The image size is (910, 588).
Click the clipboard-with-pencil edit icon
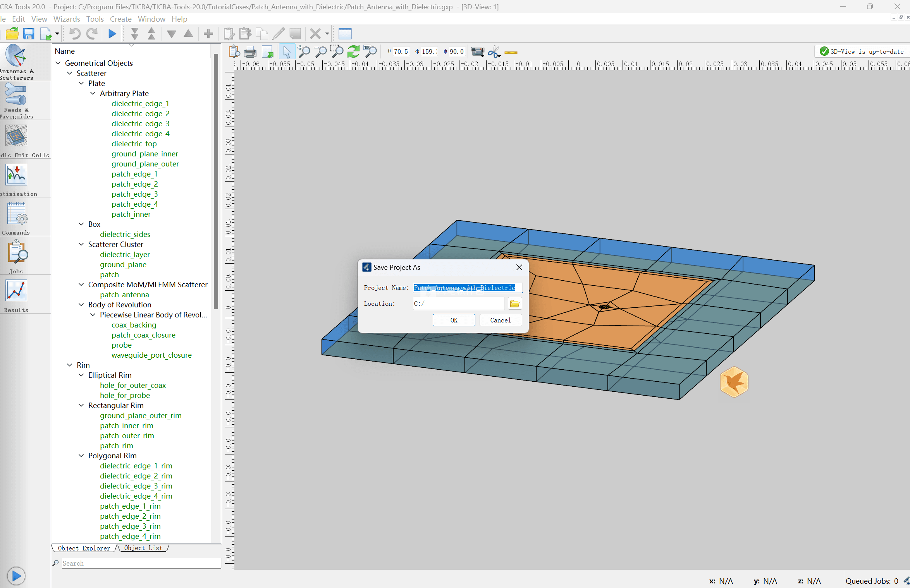[x=229, y=34]
